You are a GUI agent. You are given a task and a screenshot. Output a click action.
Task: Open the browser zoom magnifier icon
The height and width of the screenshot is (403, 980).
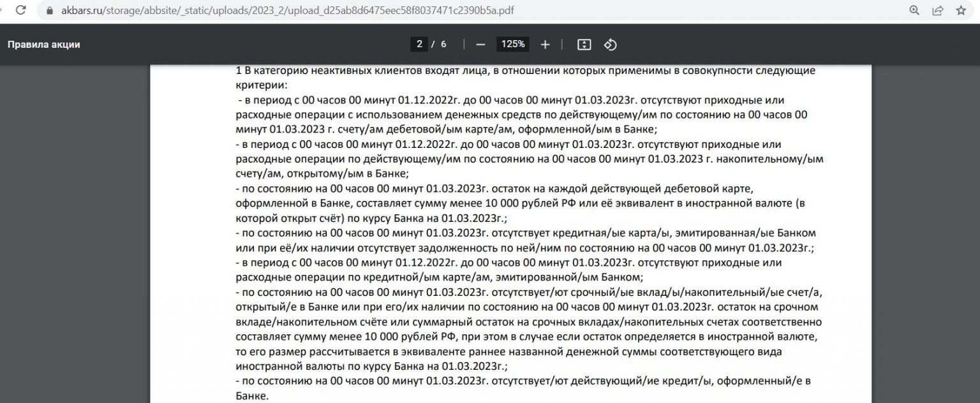tap(914, 10)
